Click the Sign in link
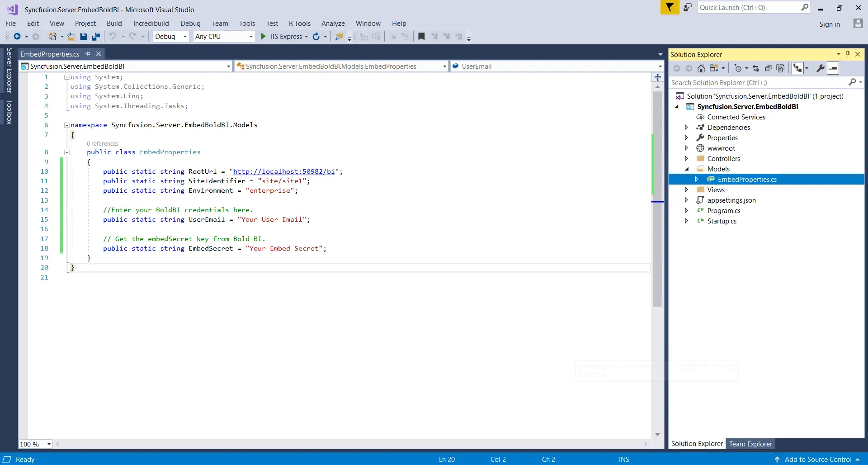This screenshot has width=868, height=465. [x=829, y=24]
